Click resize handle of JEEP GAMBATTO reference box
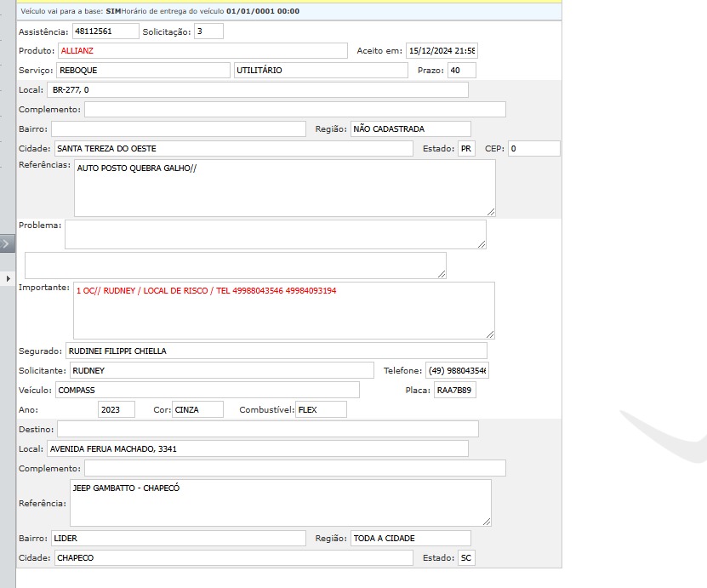The height and width of the screenshot is (588, 707). (486, 521)
